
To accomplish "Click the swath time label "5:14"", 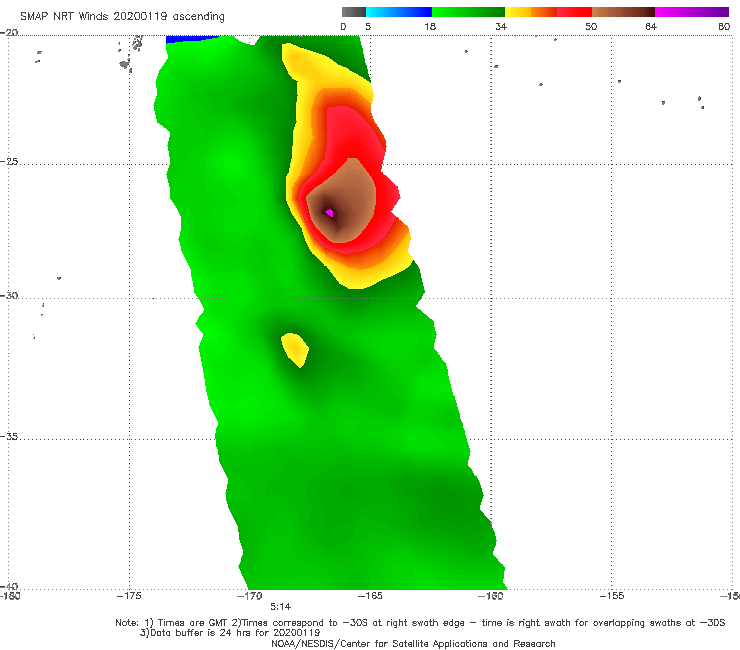I will coord(280,607).
